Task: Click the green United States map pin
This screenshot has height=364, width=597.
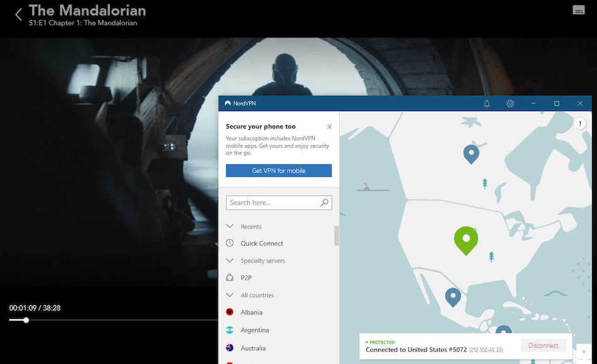Action: point(466,240)
